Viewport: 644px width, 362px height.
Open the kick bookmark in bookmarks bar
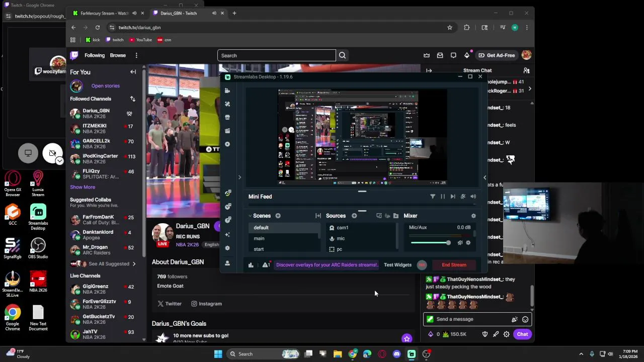pyautogui.click(x=93, y=40)
